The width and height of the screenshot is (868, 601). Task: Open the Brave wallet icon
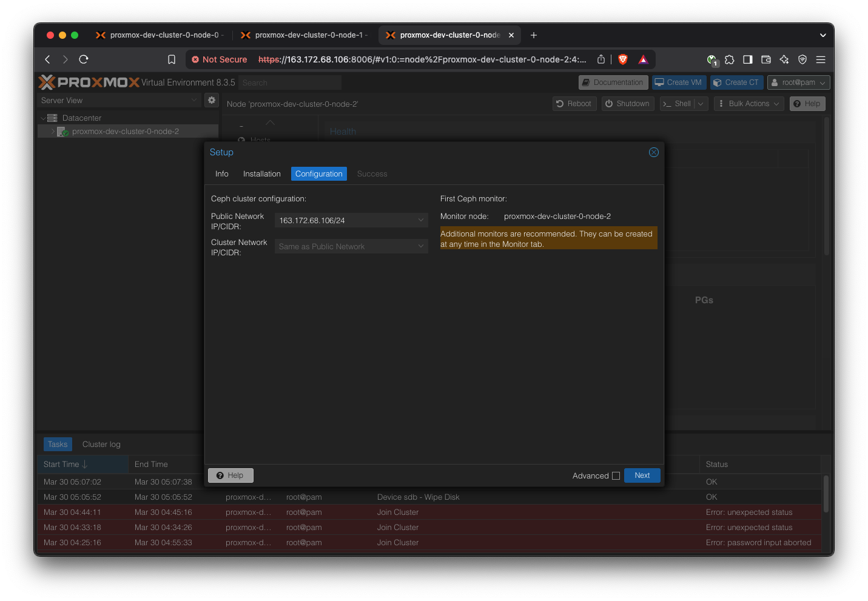pos(766,59)
